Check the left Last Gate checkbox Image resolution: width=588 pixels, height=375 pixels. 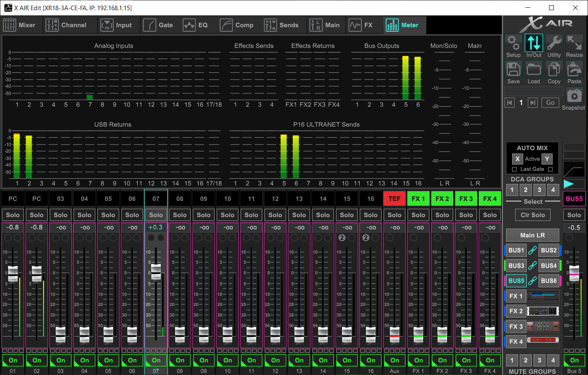coord(514,169)
